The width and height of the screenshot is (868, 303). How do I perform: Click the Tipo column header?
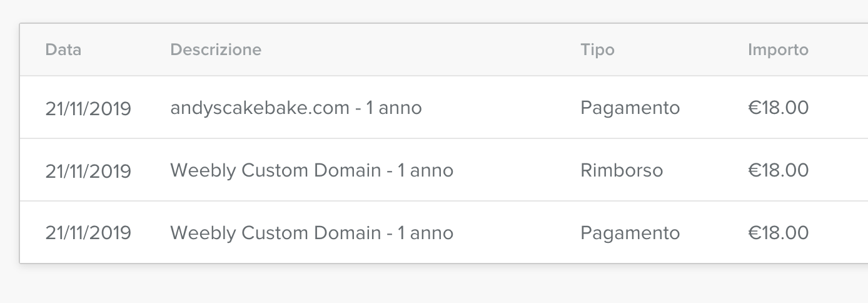pyautogui.click(x=597, y=49)
